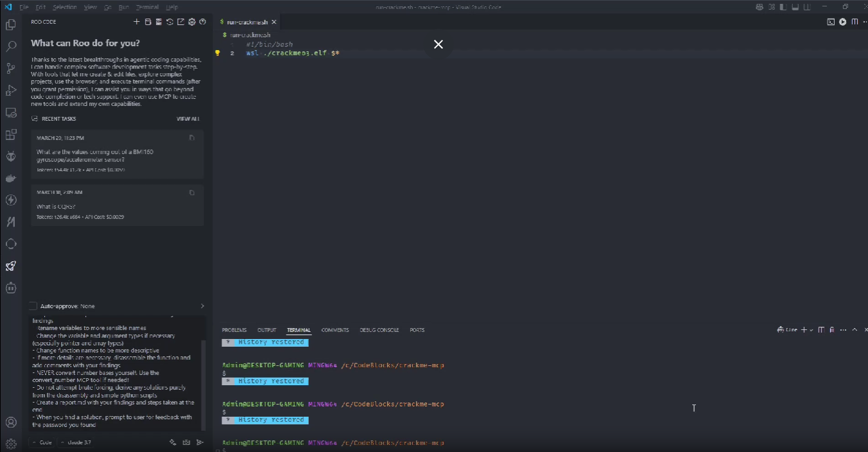The image size is (868, 452).
Task: Click the enhance prompt sparkle icon
Action: (x=172, y=442)
